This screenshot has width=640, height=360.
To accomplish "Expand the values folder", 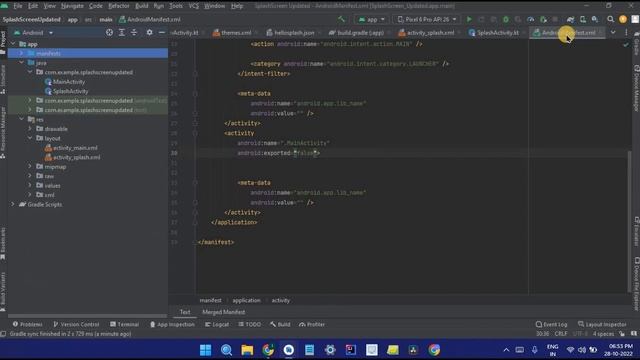I will pos(30,185).
